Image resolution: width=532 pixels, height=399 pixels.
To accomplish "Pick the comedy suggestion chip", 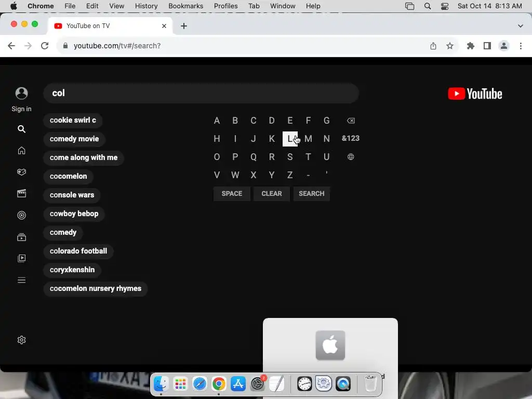I will [63, 232].
